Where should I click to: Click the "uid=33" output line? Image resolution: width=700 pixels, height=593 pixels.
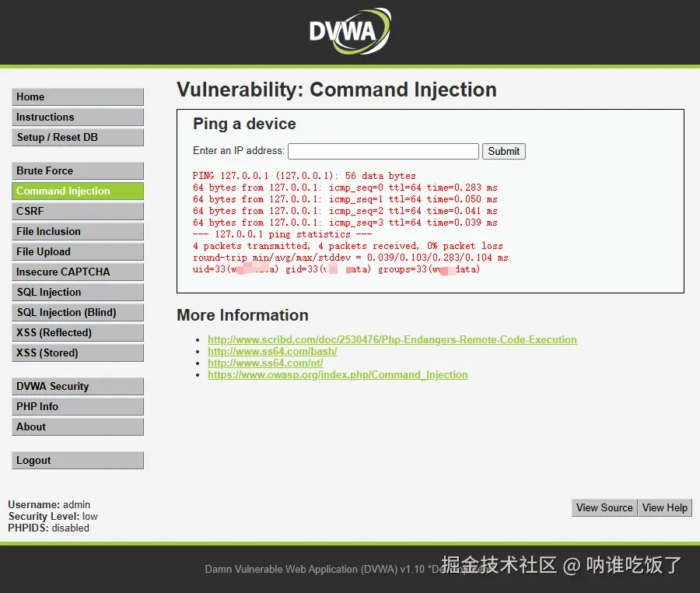(x=336, y=269)
